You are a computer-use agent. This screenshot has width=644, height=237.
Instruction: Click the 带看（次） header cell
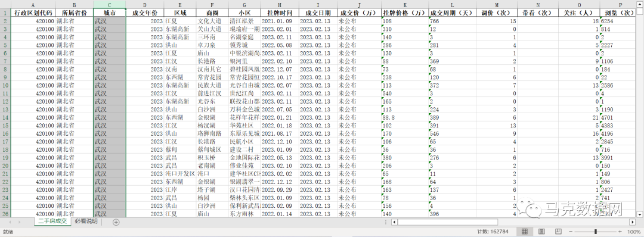[538, 13]
